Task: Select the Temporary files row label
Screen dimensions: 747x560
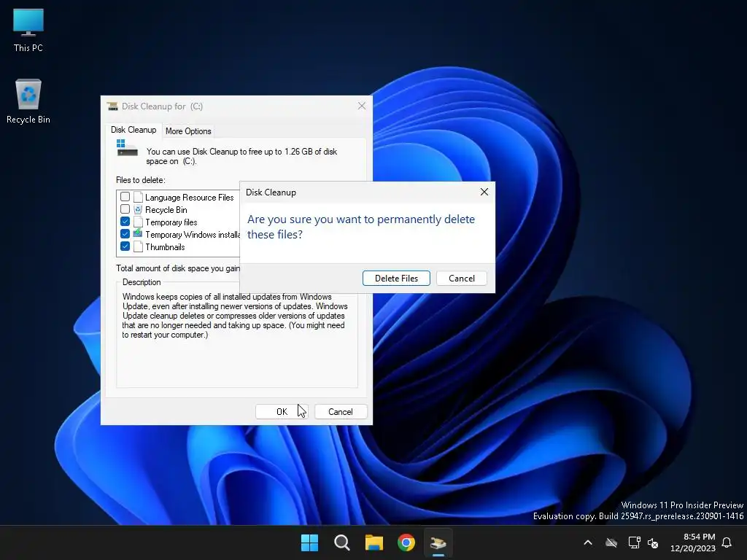Action: 171,222
